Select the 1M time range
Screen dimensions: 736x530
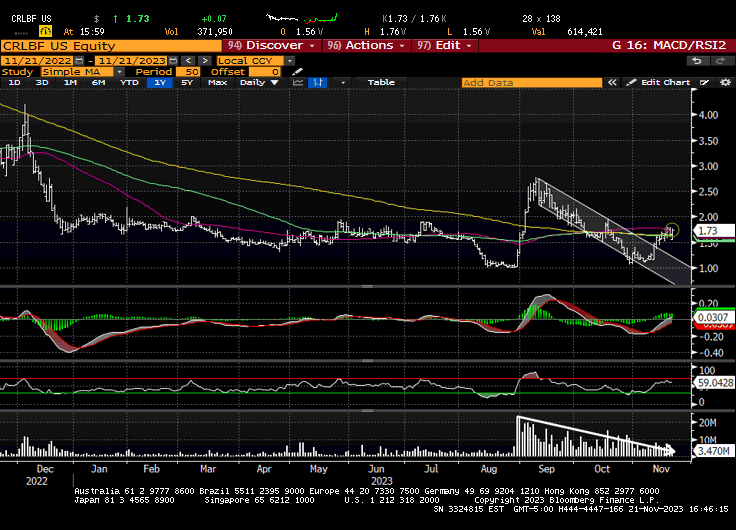[x=70, y=83]
